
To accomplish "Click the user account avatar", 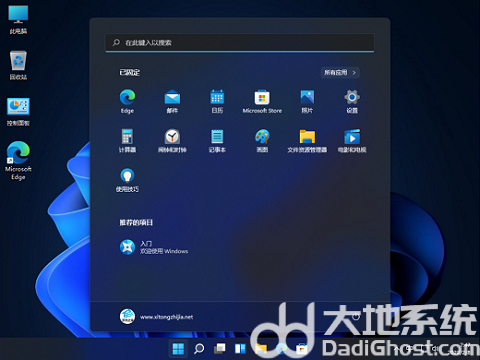I will 127,316.
